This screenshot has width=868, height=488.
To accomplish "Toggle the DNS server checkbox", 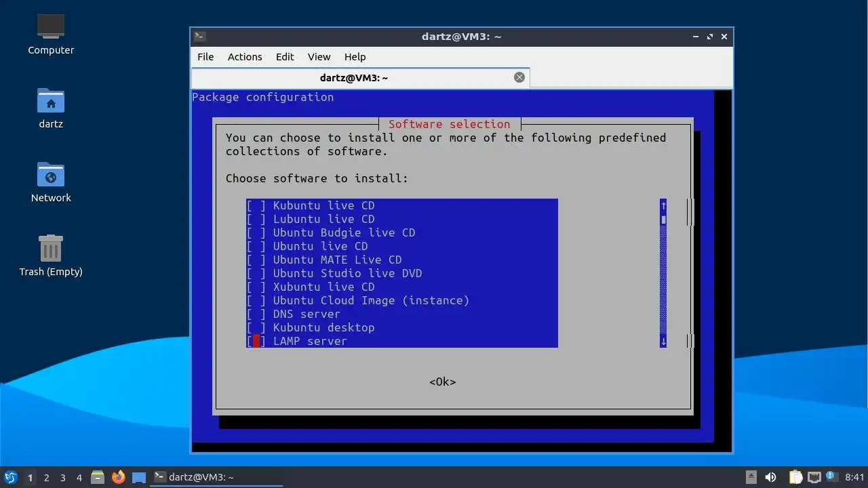I will tap(256, 314).
